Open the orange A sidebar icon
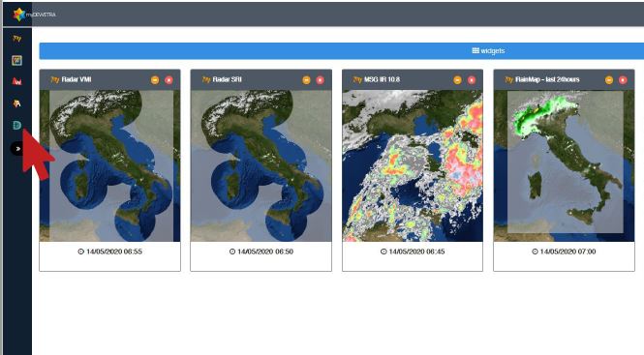Screen dimensions: 644x355 [16, 104]
